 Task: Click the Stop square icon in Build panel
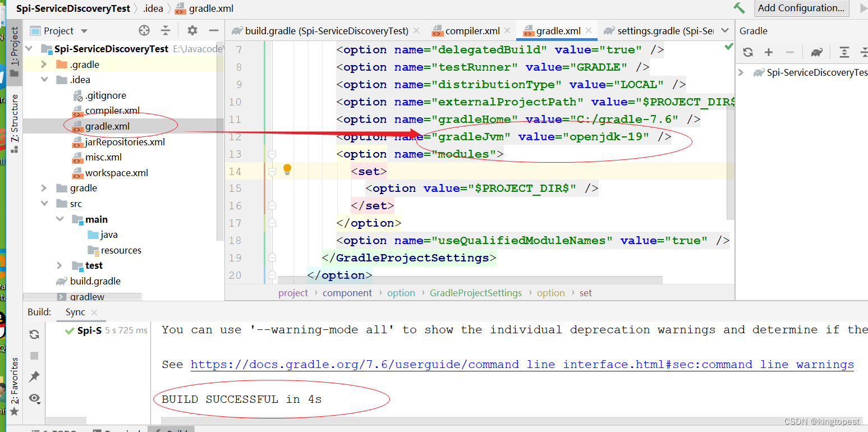pyautogui.click(x=34, y=356)
